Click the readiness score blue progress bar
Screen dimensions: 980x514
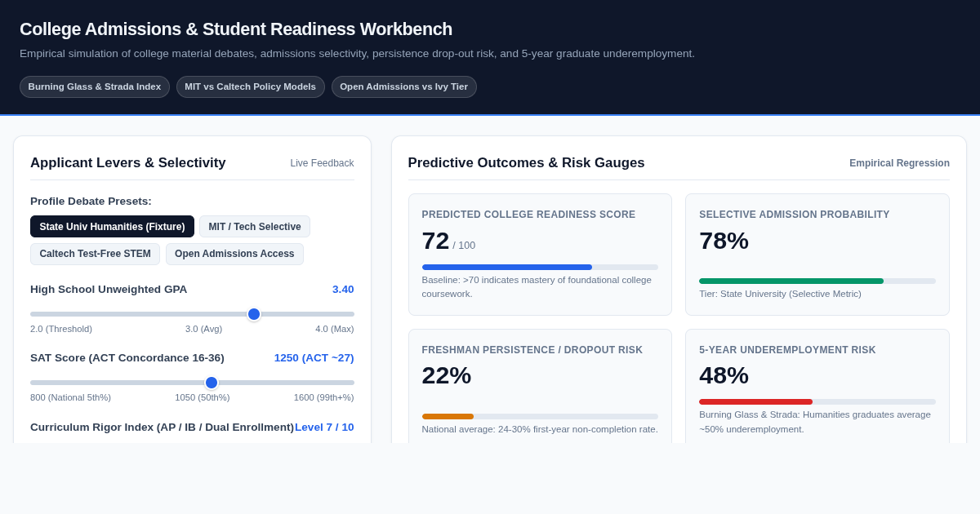(507, 267)
